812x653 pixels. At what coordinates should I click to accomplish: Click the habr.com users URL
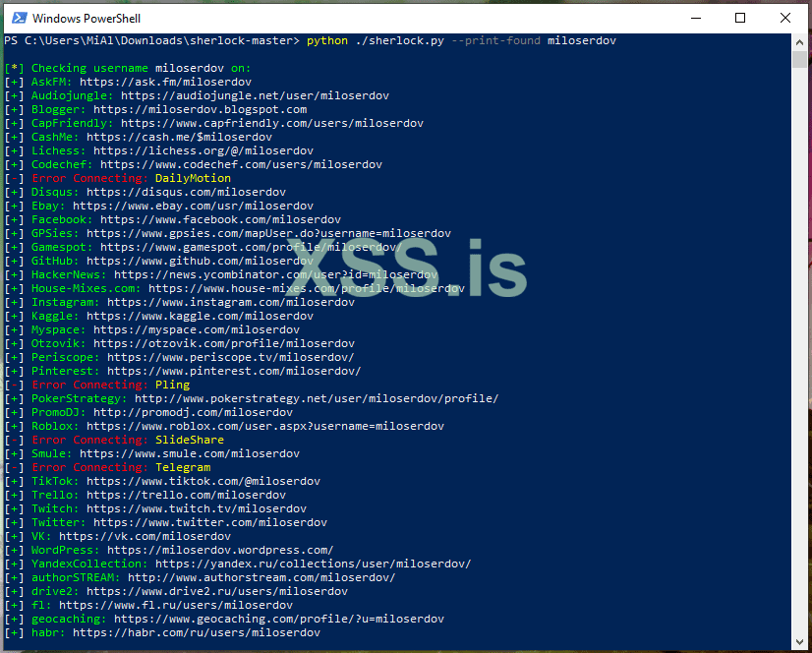tap(197, 632)
